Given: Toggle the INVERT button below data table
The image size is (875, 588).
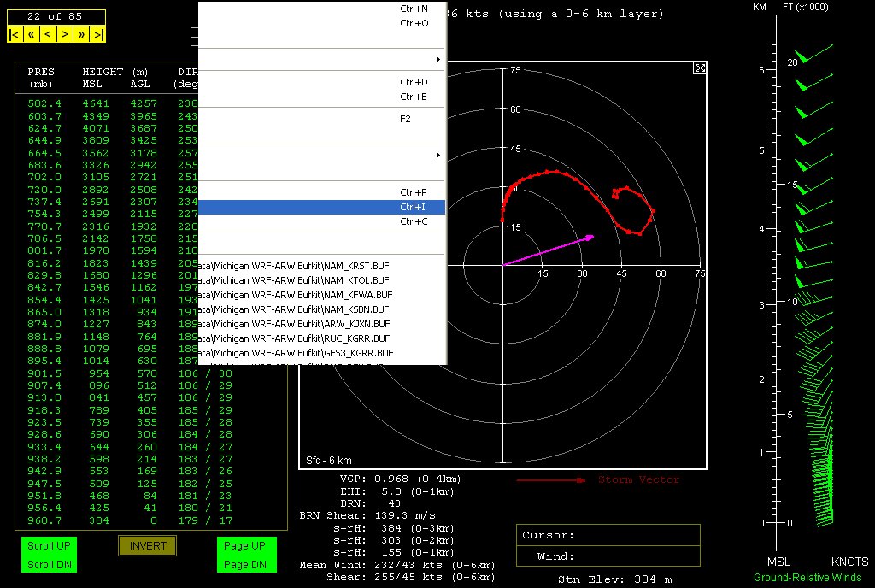Looking at the screenshot, I should tap(147, 546).
